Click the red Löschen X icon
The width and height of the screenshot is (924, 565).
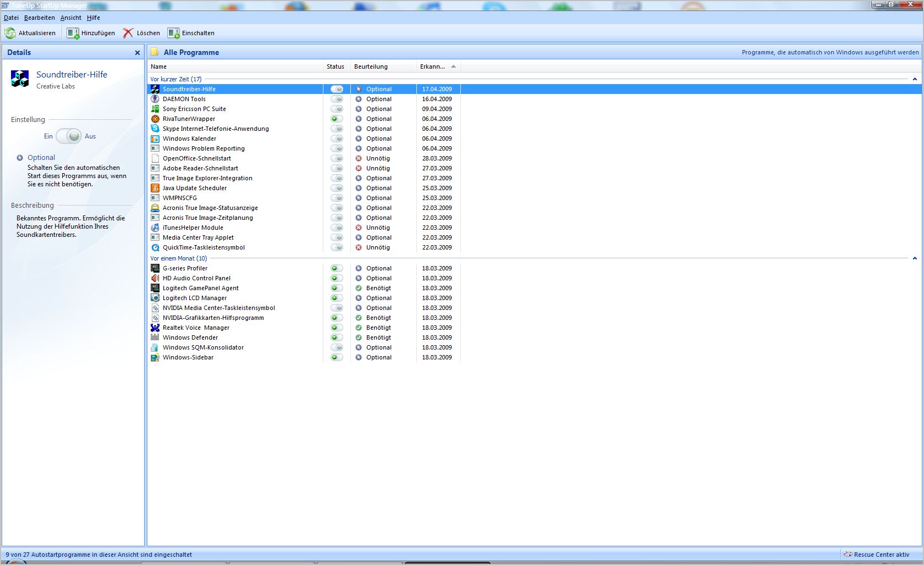(128, 33)
